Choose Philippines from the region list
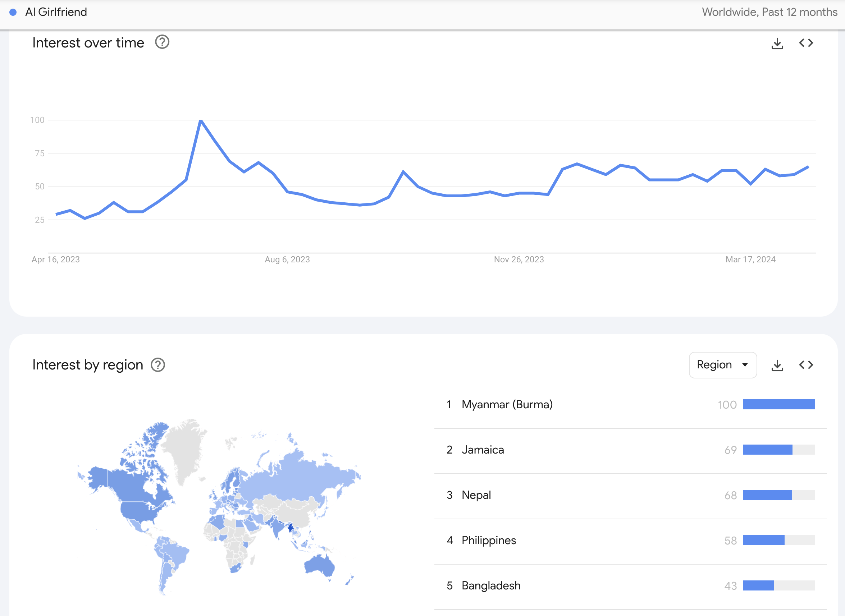The image size is (845, 616). click(x=489, y=540)
